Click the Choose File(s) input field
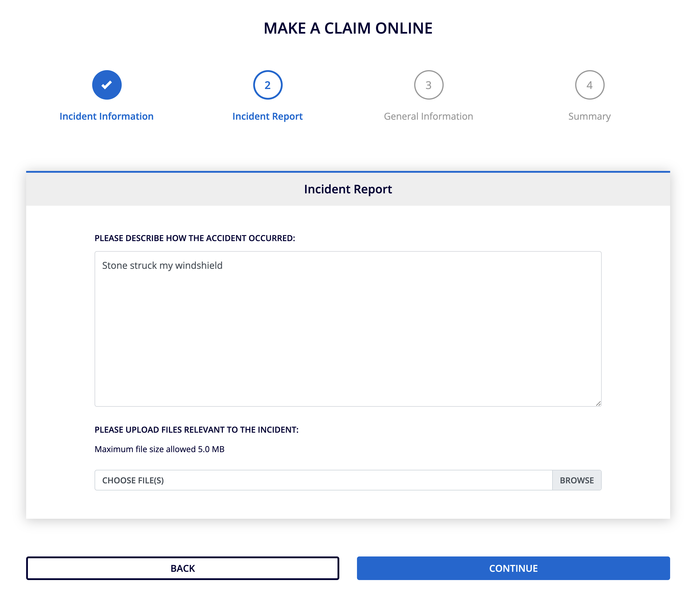The width and height of the screenshot is (700, 605). [323, 480]
